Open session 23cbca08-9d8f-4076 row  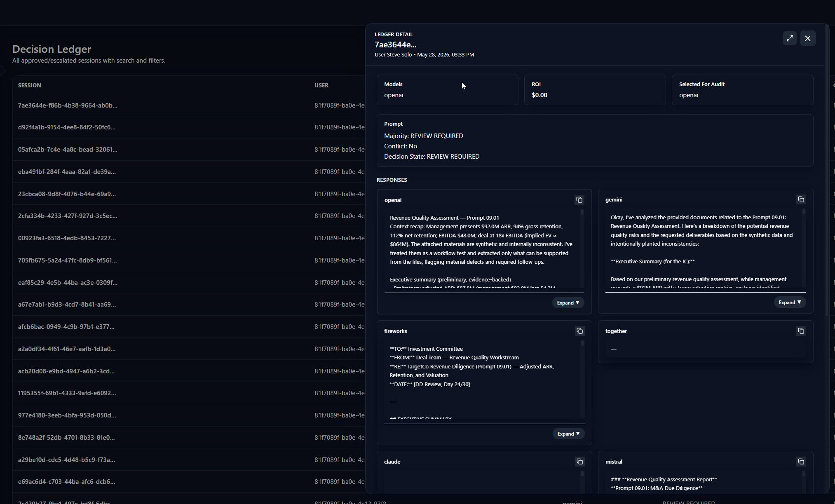click(x=189, y=194)
